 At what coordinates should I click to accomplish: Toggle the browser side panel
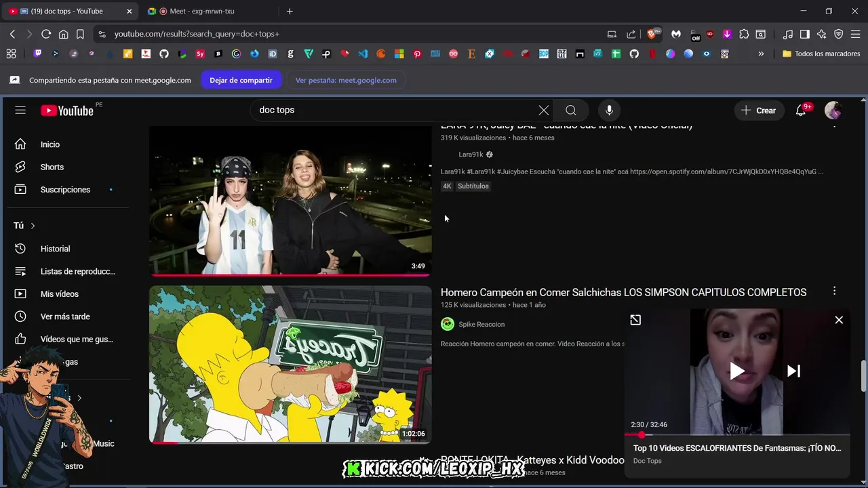pyautogui.click(x=804, y=34)
